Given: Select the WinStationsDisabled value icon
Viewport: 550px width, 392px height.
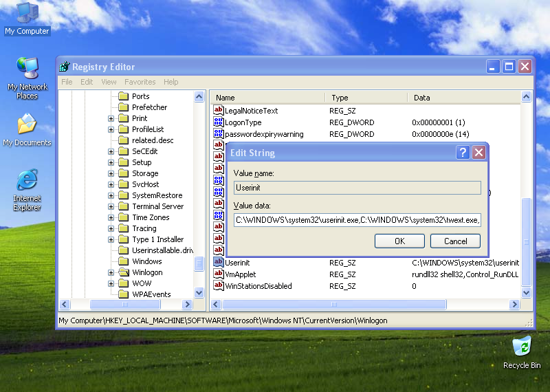Looking at the screenshot, I should tap(218, 285).
